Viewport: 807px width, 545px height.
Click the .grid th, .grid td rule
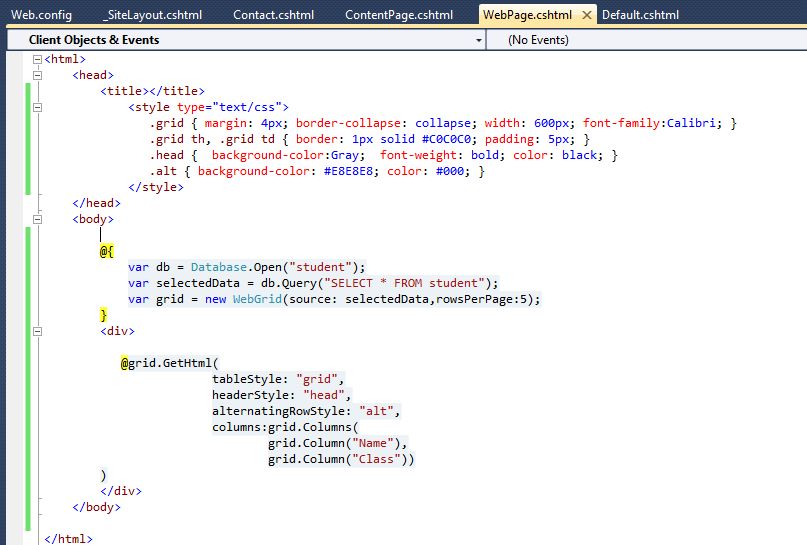(x=370, y=139)
